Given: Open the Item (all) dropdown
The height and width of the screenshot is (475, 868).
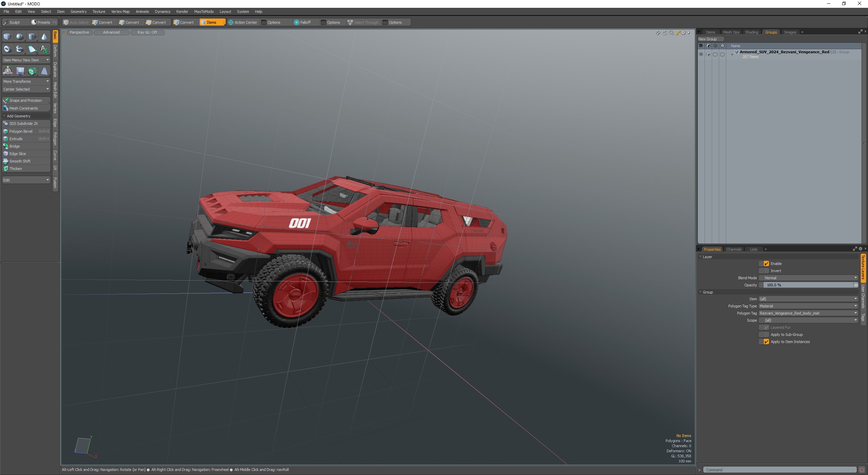Looking at the screenshot, I should pyautogui.click(x=808, y=299).
